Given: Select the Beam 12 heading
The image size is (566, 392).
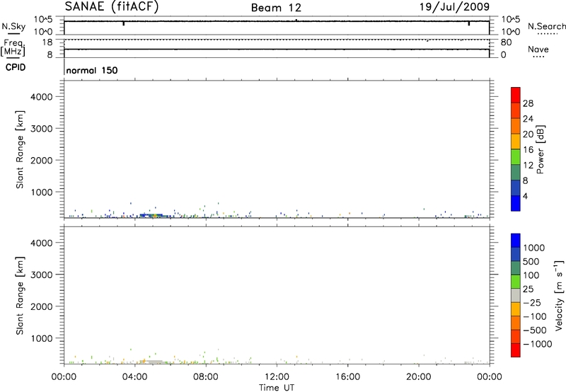Looking at the screenshot, I should [276, 8].
